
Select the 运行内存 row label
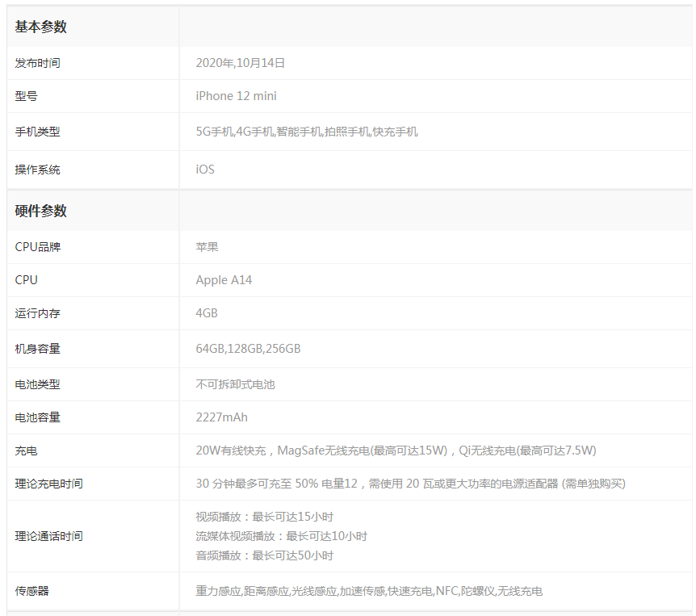(x=37, y=313)
